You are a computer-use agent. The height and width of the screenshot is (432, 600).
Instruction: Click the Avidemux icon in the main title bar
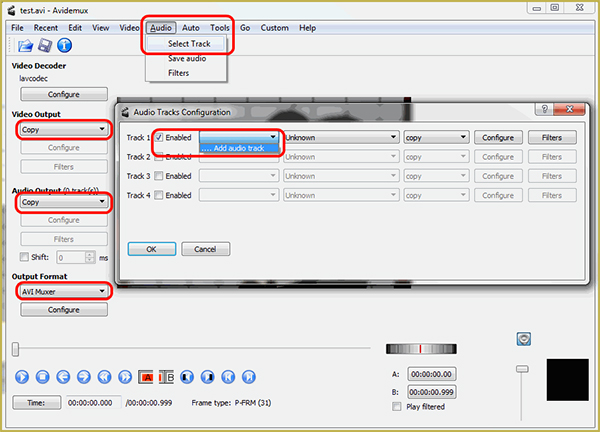pos(12,10)
